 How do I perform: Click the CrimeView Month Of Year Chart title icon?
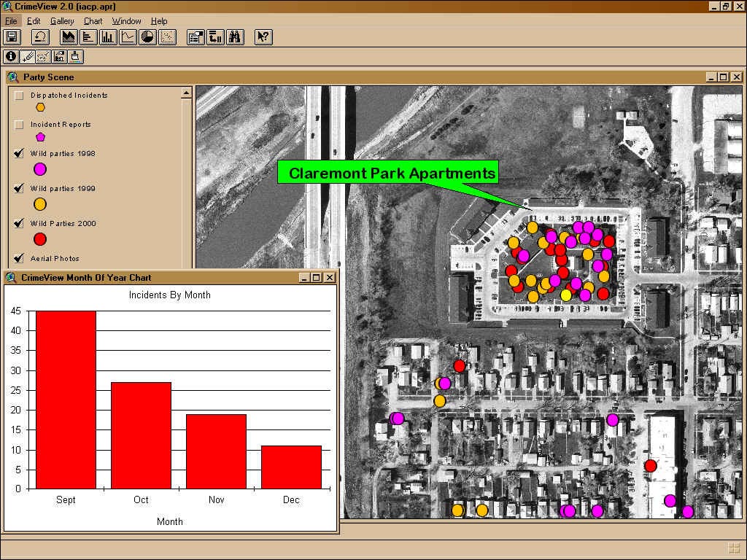(12, 278)
